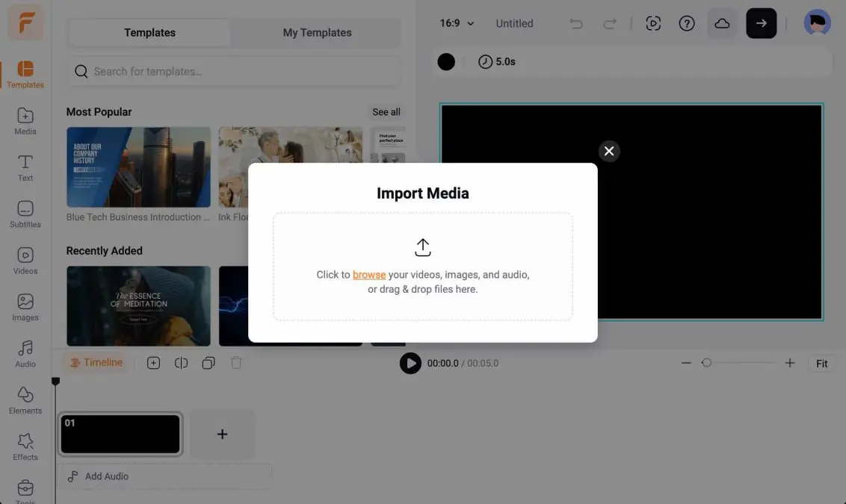Click the black export arrow button
Viewport: 846px width, 504px height.
pyautogui.click(x=762, y=23)
